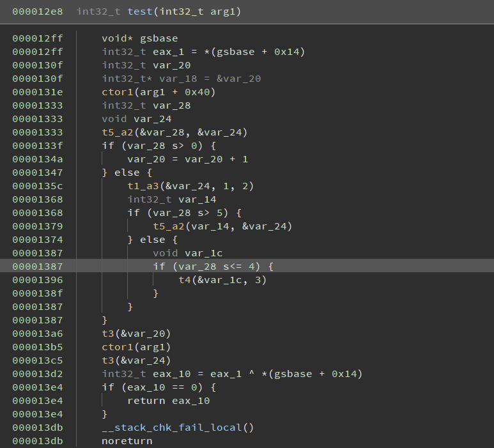Click address 000013b5 in the gutter

38,347
